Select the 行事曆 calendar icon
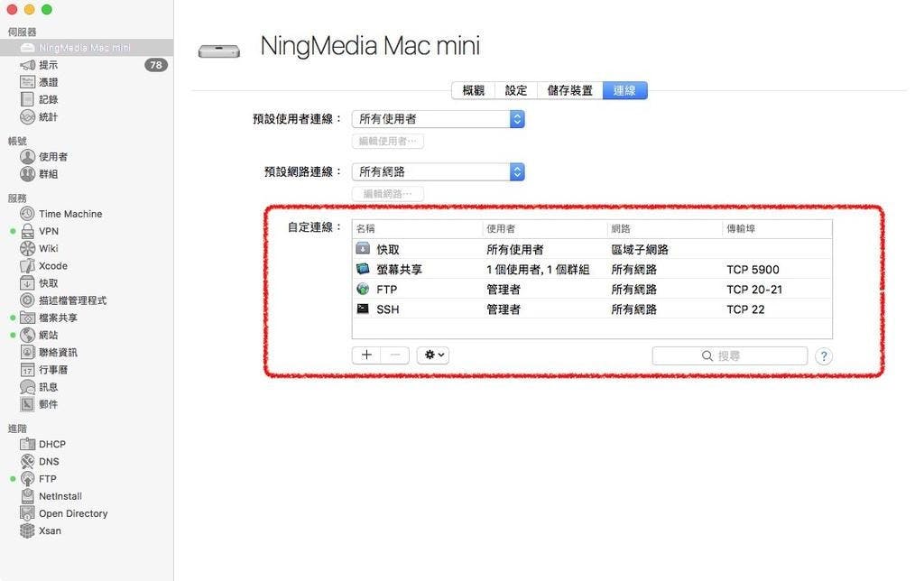The height and width of the screenshot is (581, 924). (28, 370)
